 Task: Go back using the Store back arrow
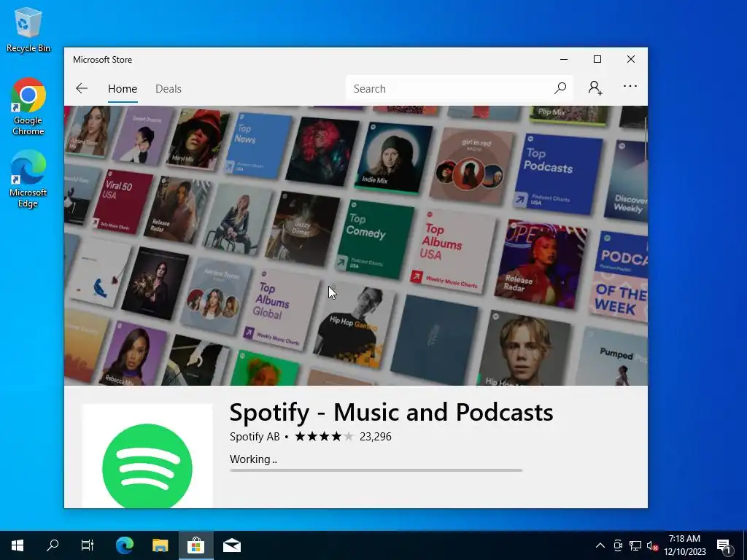point(82,88)
